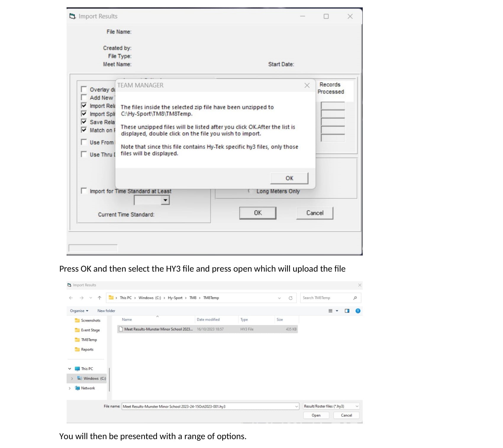This screenshot has width=503, height=448.
Task: Open the view options list icon
Action: tap(331, 311)
